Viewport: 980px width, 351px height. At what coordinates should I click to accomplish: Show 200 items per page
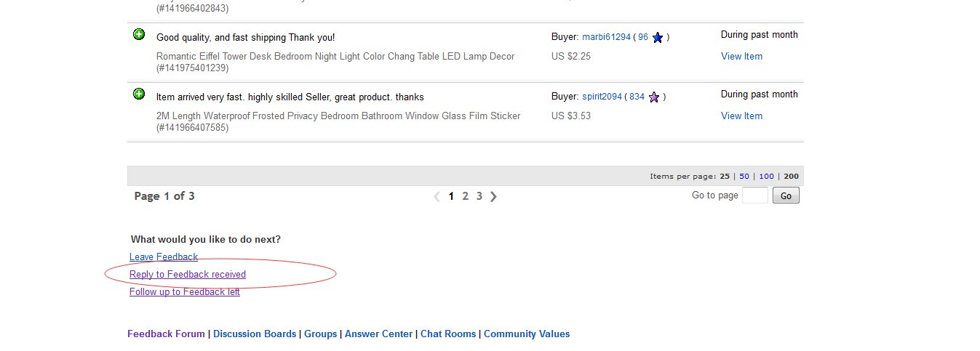pos(791,176)
